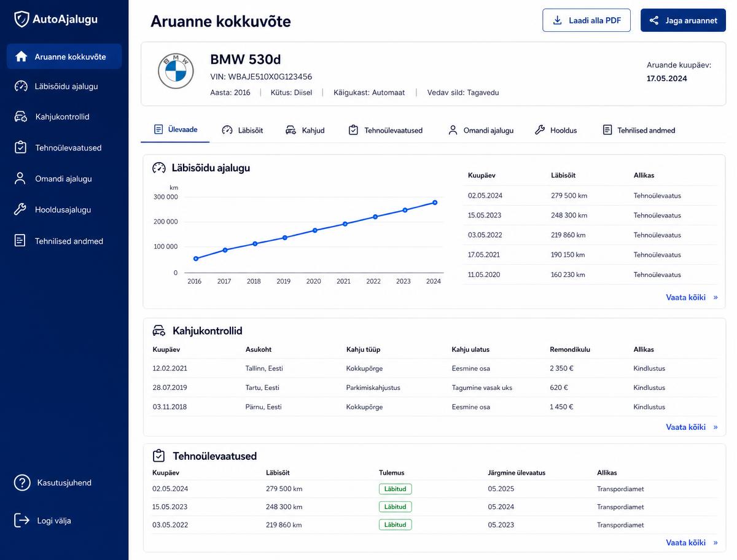Screen dimensions: 737x560
Task: Click the person icon beside Omandi ajalugu in sidebar
Action: click(x=20, y=179)
